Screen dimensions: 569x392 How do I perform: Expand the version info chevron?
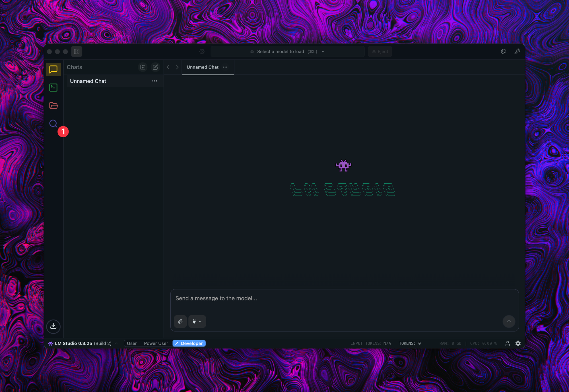coord(116,343)
